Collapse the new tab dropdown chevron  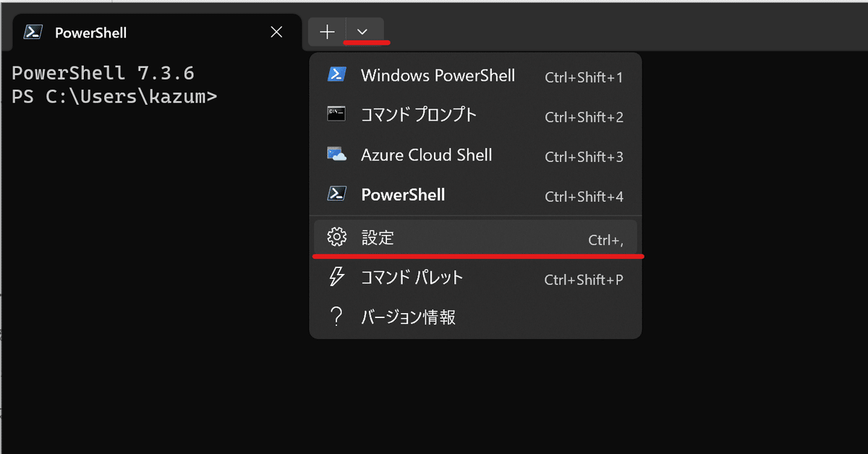tap(364, 32)
